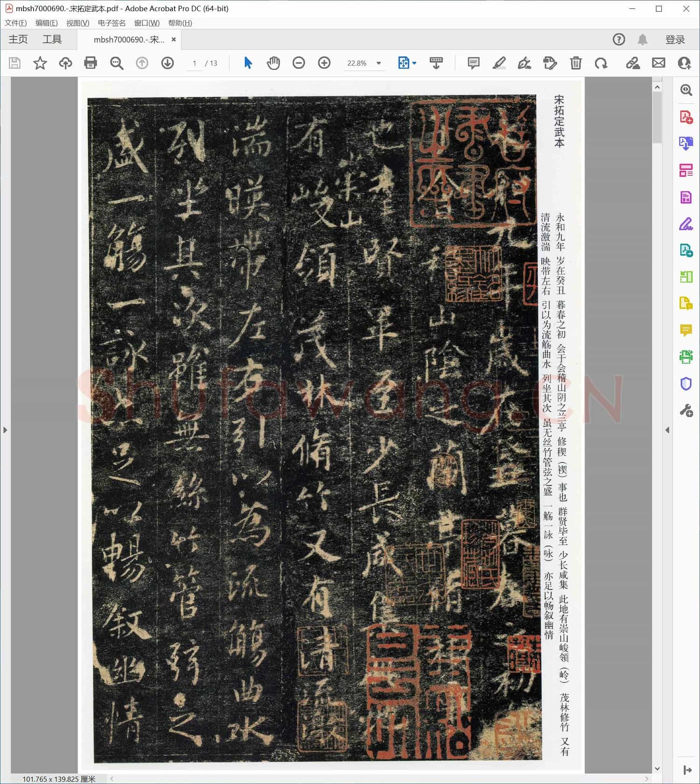
Task: Collapse the right tools pane
Action: coord(667,430)
